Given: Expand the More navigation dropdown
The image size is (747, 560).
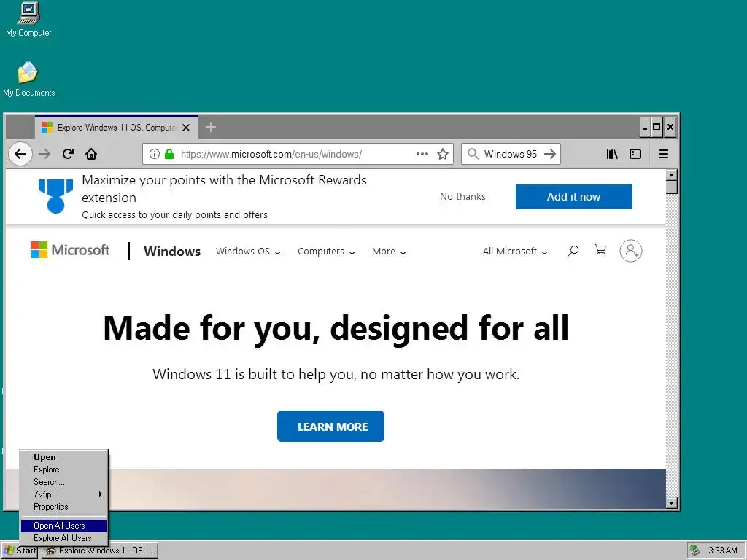Looking at the screenshot, I should (390, 252).
